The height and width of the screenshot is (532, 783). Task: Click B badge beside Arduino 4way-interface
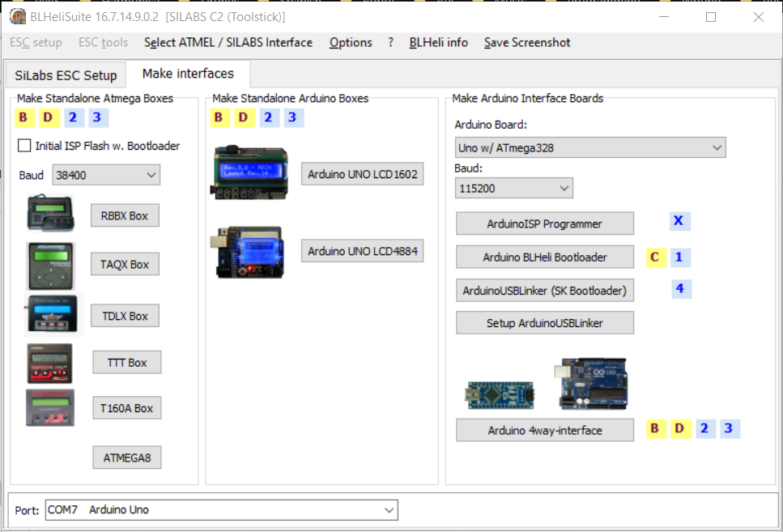(x=655, y=428)
